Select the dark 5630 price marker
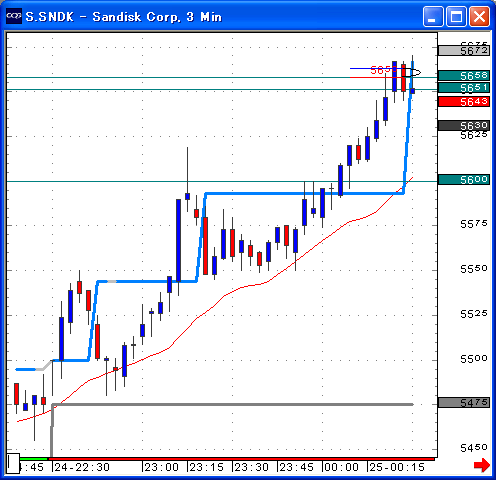This screenshot has height=480, width=496. tap(464, 125)
